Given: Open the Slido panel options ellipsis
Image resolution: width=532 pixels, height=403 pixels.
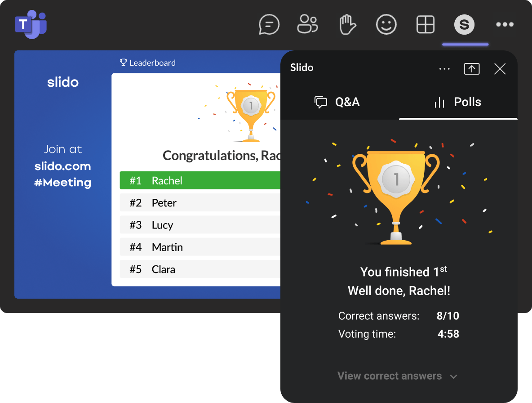Looking at the screenshot, I should [x=444, y=69].
